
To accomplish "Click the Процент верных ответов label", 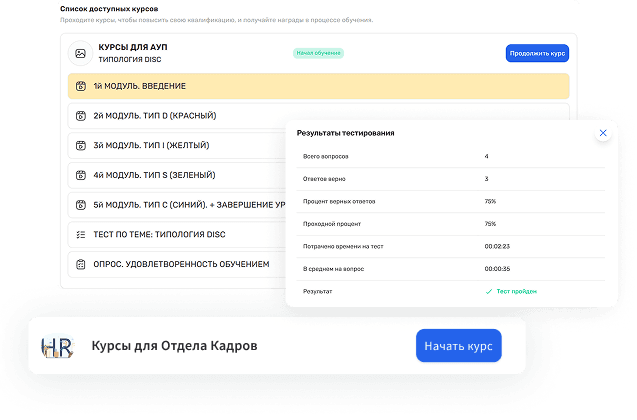I will click(x=339, y=201).
